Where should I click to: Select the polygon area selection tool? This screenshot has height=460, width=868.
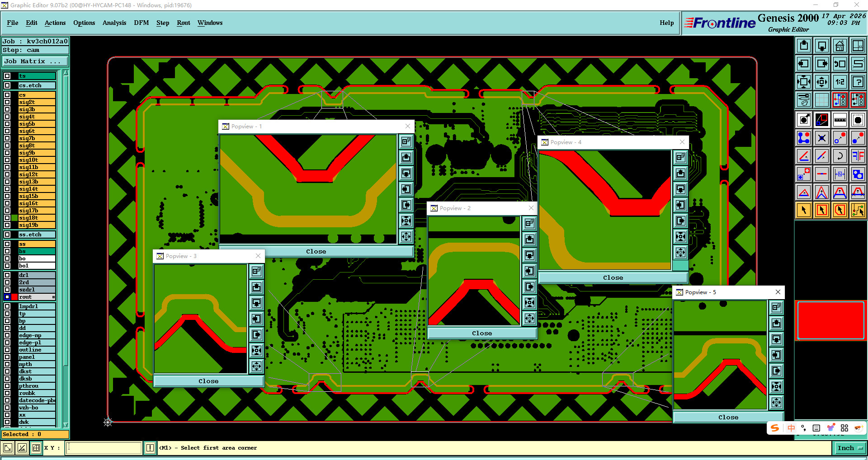[x=840, y=210]
